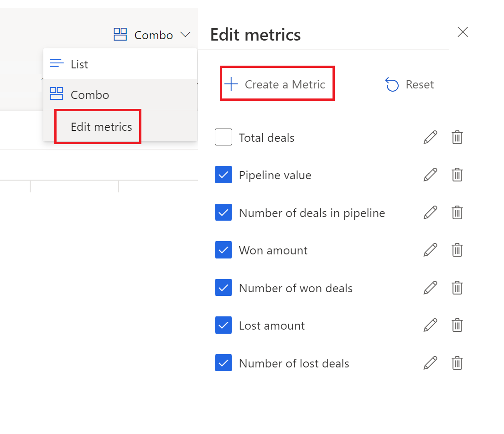Delete the Pipeline value metric

coord(457,175)
